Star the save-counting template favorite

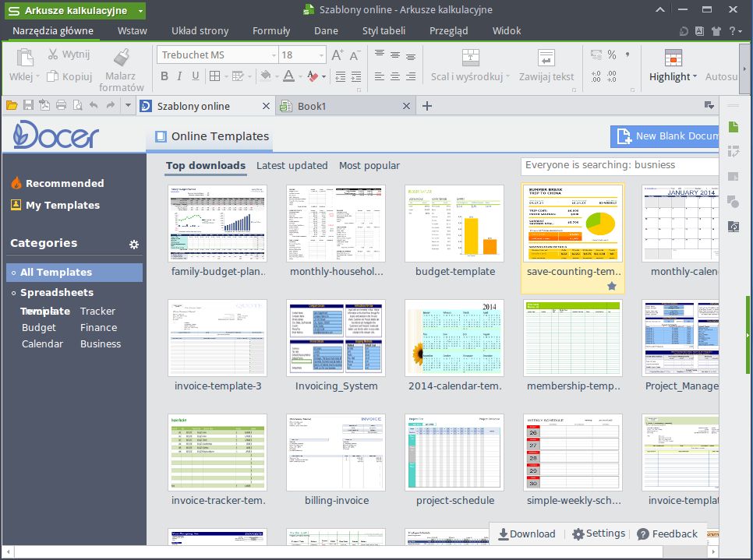611,286
